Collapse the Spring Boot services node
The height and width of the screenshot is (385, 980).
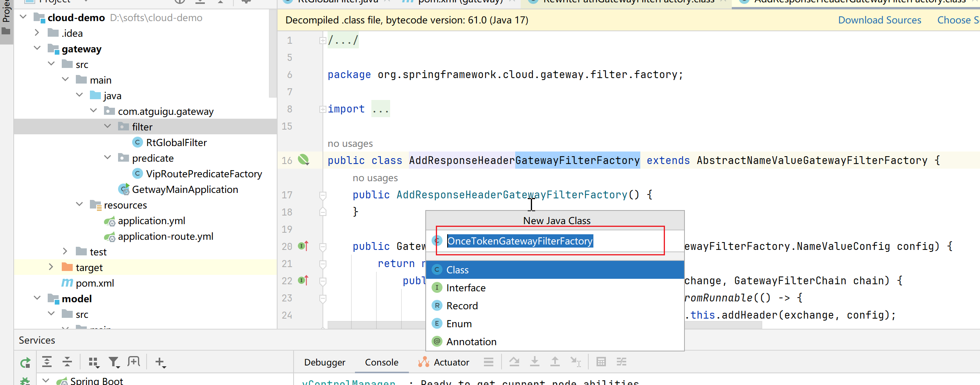[46, 380]
